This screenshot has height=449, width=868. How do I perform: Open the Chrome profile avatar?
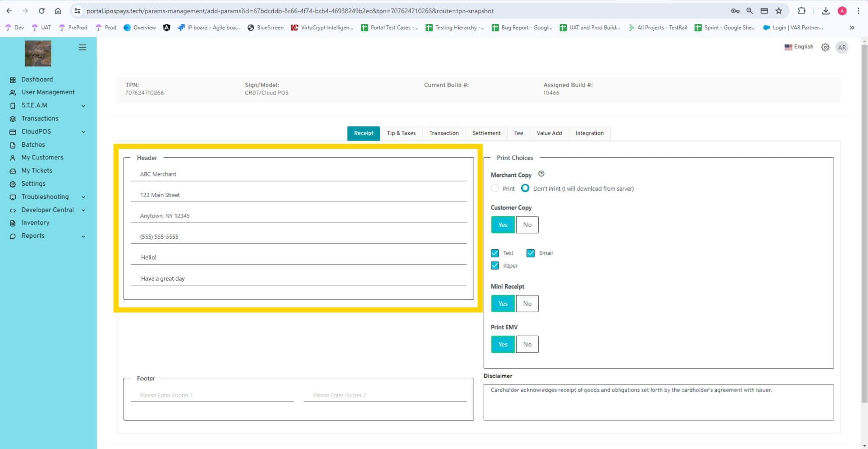point(842,11)
